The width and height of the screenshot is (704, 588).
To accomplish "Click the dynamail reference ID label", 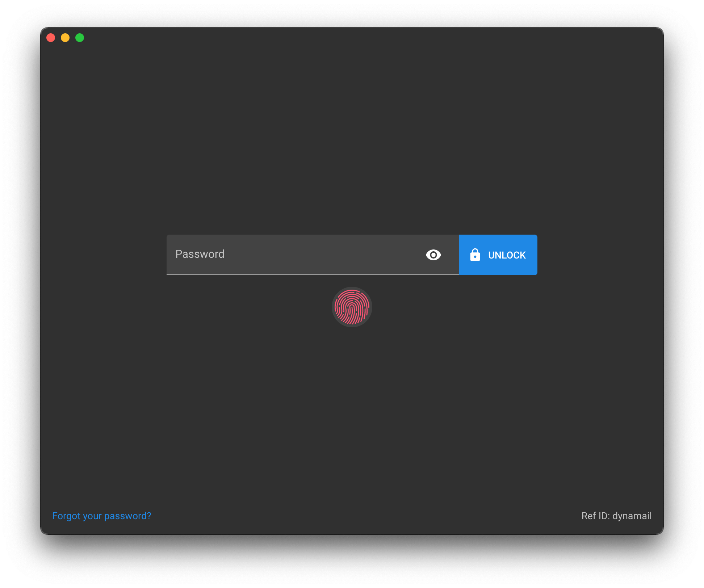I will (616, 516).
